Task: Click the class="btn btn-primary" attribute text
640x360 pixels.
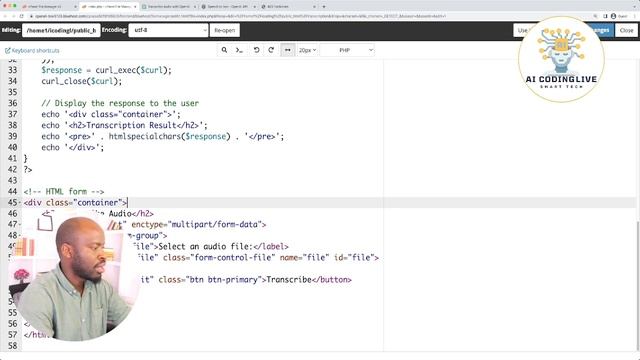Action: point(210,280)
